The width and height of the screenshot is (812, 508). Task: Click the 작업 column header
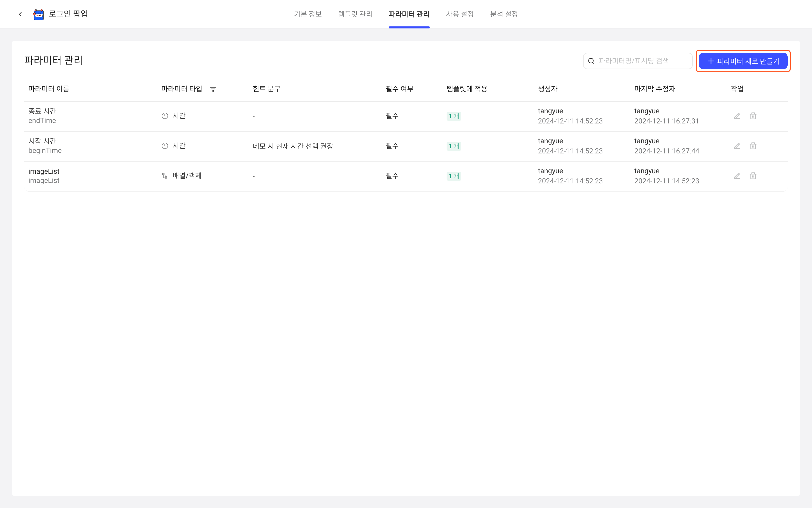pos(737,89)
